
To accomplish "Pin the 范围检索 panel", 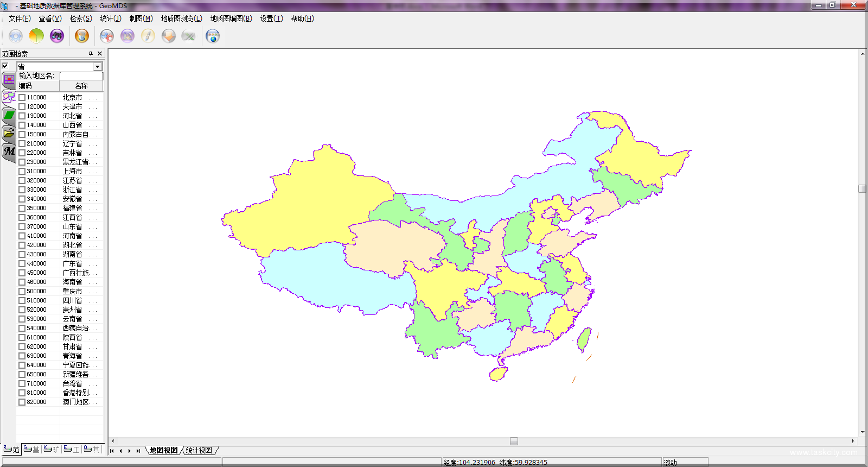I will click(91, 54).
